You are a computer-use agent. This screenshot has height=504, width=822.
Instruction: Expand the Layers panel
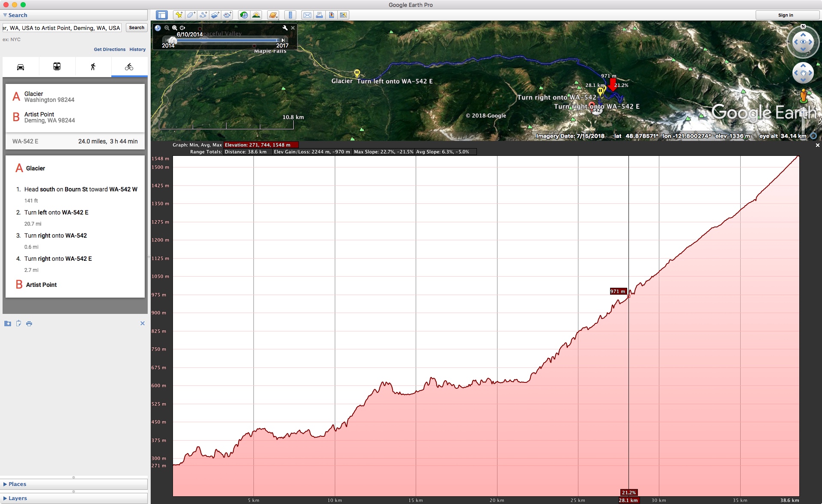pos(17,498)
